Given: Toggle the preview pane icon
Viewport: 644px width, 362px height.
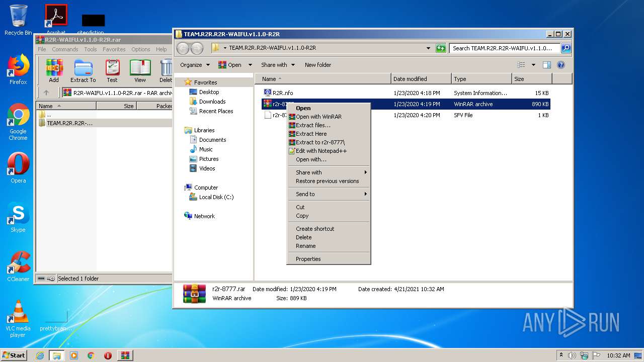Looking at the screenshot, I should tap(547, 65).
